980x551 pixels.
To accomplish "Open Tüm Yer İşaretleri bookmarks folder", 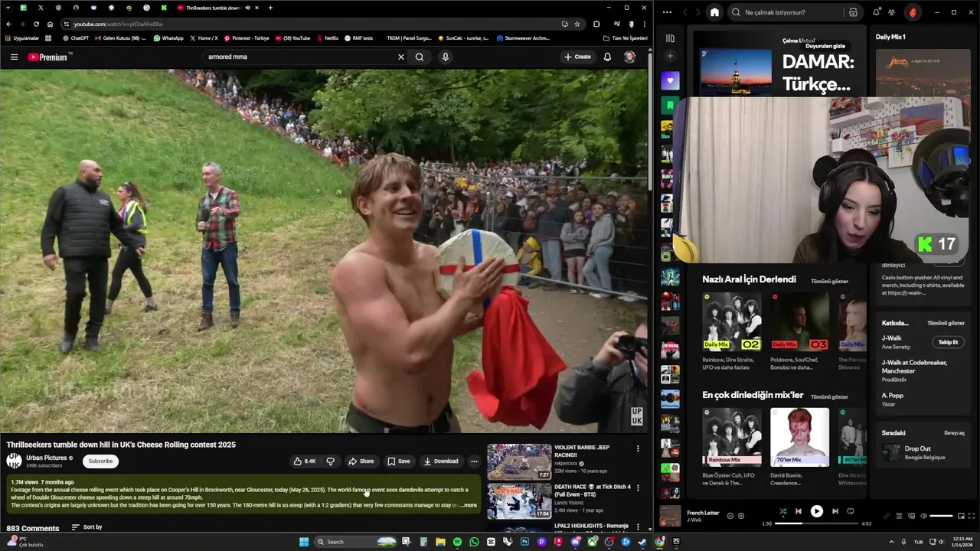I will pos(626,37).
